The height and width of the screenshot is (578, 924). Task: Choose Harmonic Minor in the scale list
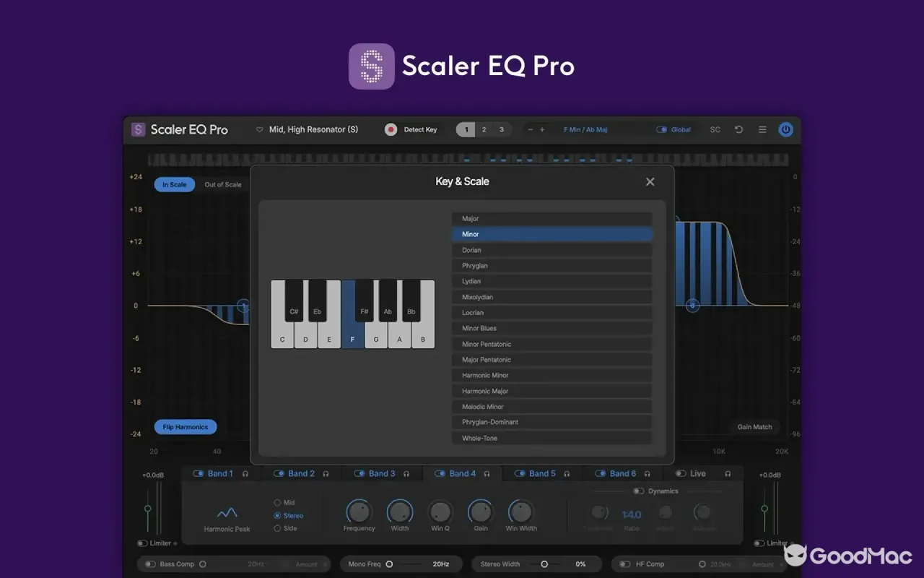[552, 376]
